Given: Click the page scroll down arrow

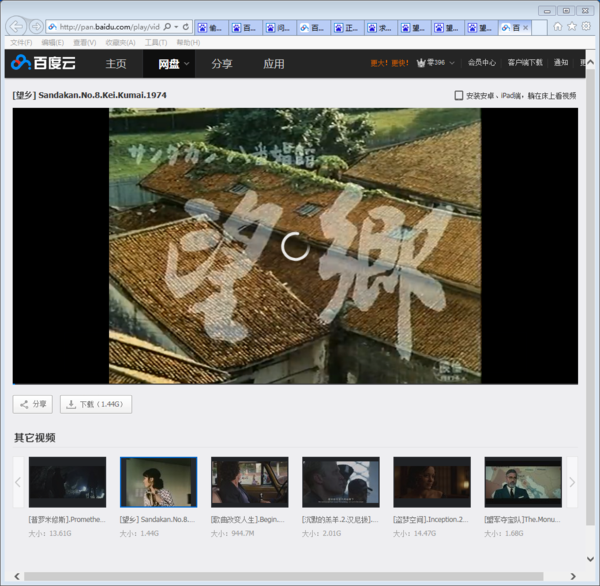Looking at the screenshot, I should 591,559.
